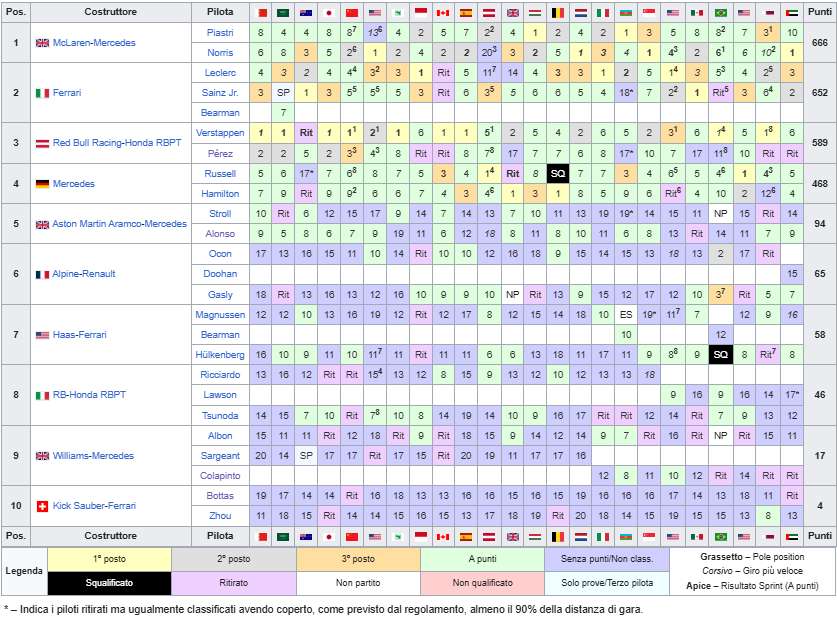
Task: Open the Hülkenberg driver link
Action: click(220, 355)
